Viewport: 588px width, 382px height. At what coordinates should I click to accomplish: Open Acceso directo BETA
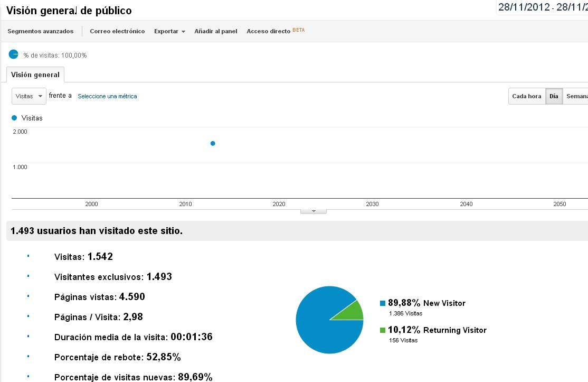276,31
